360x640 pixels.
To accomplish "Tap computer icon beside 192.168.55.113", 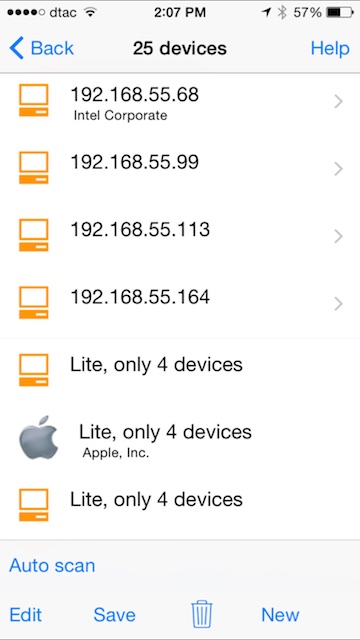I will tap(33, 235).
